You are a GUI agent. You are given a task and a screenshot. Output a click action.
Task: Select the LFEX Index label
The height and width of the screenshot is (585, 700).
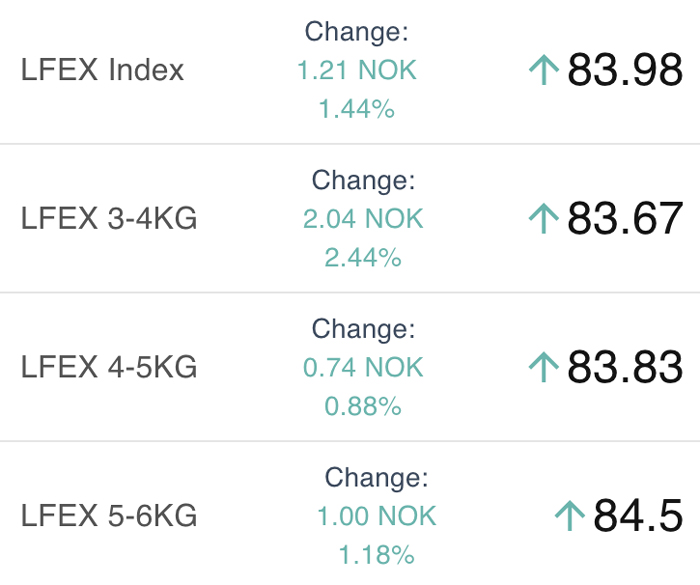[x=103, y=70]
